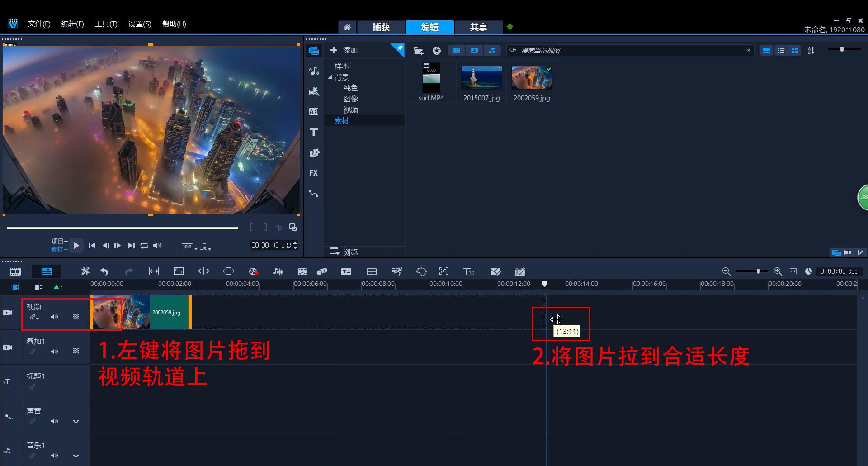Select the Title (T) panel in sidebar
The width and height of the screenshot is (868, 466).
[314, 132]
